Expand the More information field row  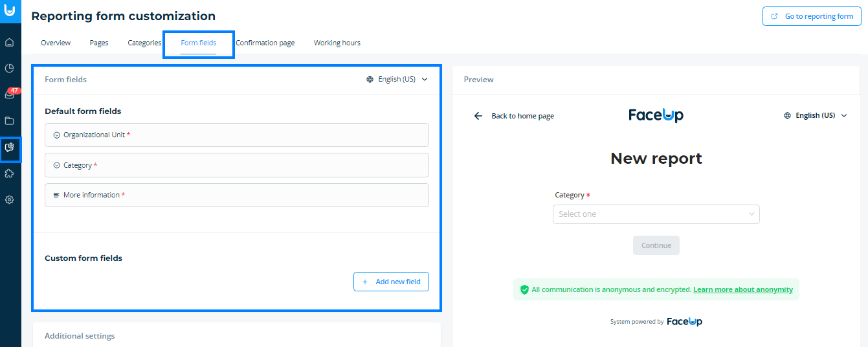tap(237, 195)
